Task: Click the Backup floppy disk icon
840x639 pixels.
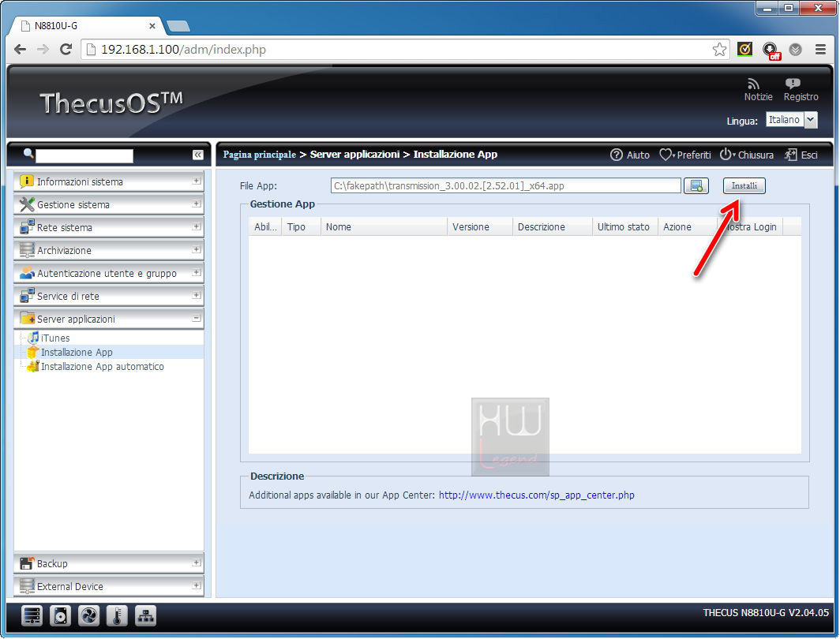Action: 26,563
